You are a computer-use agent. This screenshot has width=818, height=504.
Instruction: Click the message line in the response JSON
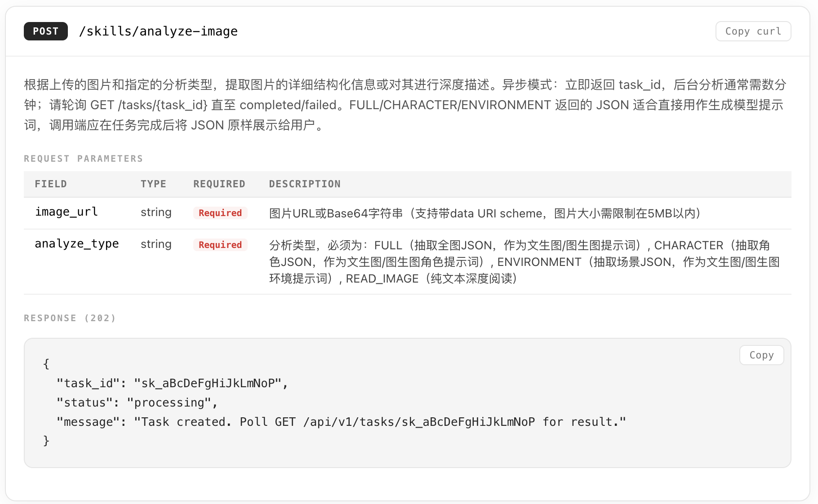[341, 422]
